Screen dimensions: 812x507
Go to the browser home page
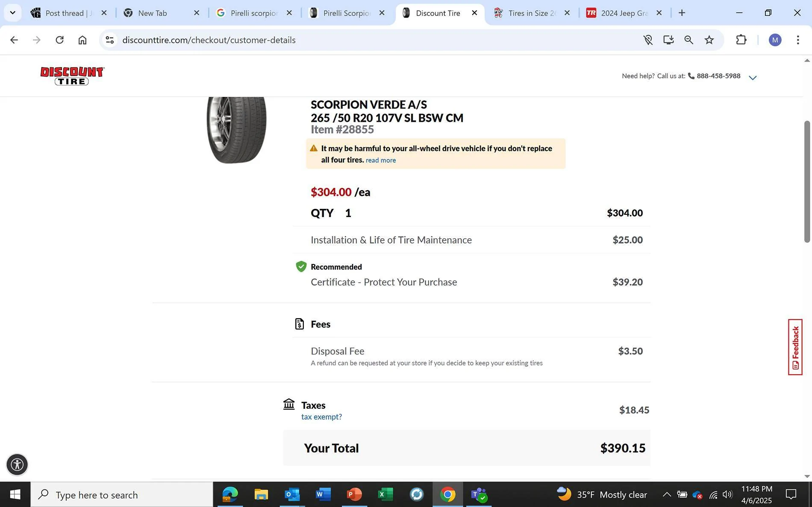point(82,40)
